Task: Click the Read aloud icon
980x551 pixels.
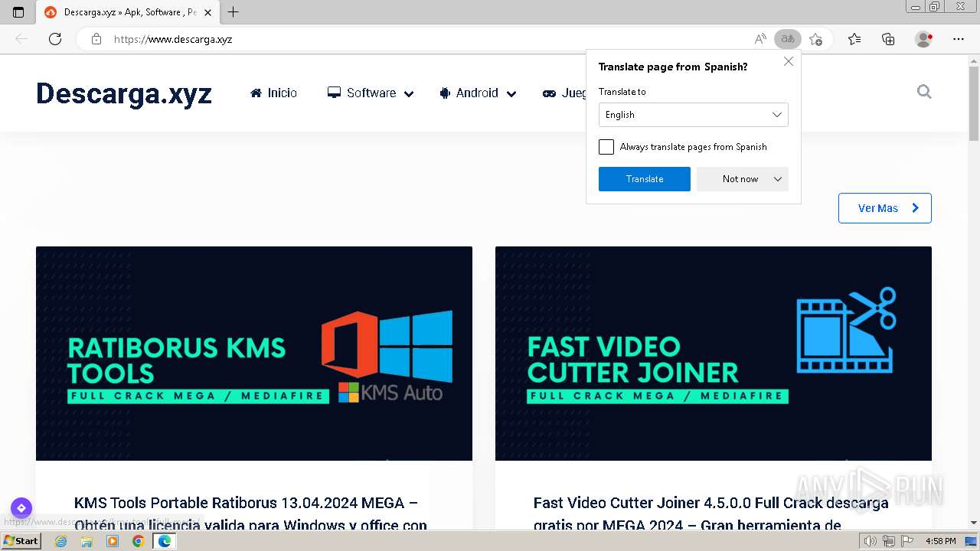Action: pos(760,39)
